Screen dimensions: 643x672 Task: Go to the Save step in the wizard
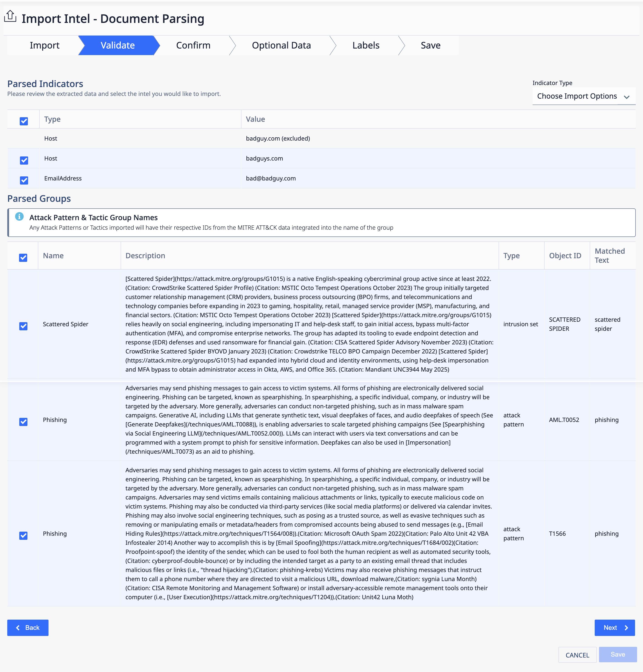430,45
